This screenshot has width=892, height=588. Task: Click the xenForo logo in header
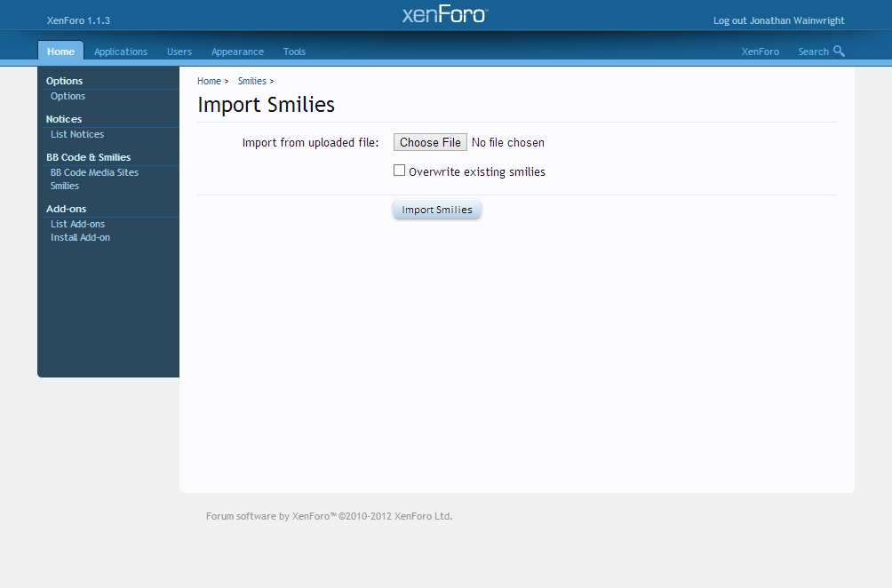(x=444, y=15)
